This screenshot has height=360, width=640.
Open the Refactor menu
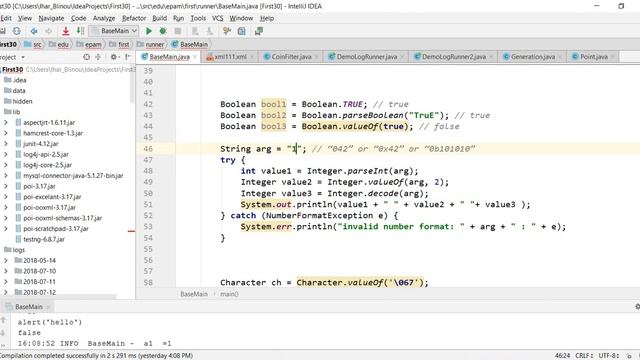coord(133,18)
